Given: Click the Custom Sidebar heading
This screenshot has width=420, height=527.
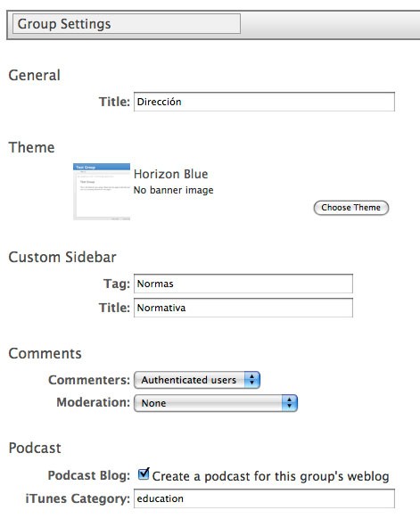Looking at the screenshot, I should [x=62, y=257].
